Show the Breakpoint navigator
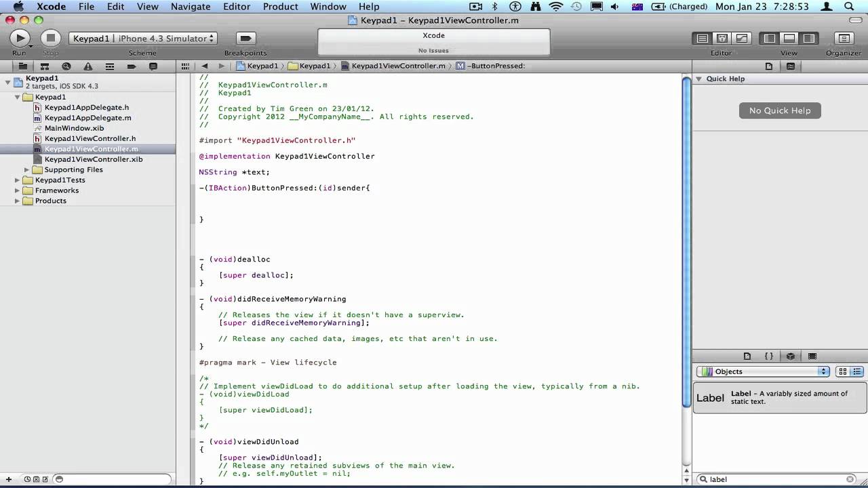The height and width of the screenshot is (488, 868). pos(132,66)
